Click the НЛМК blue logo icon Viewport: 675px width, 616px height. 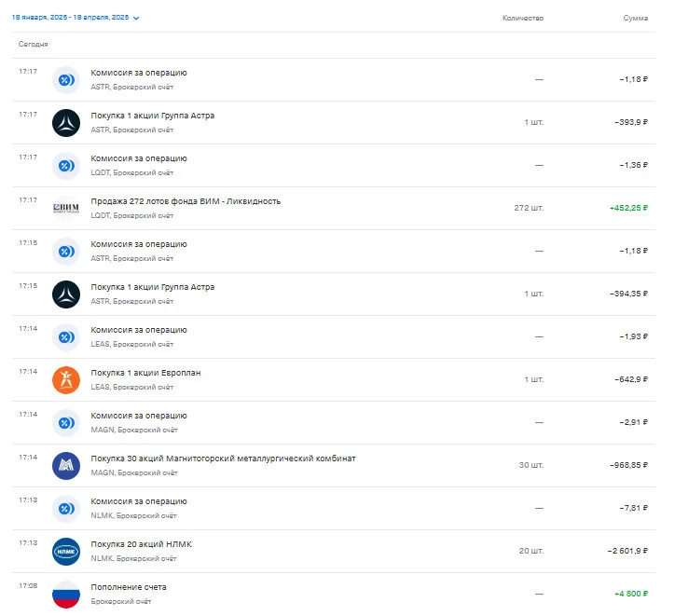click(66, 552)
